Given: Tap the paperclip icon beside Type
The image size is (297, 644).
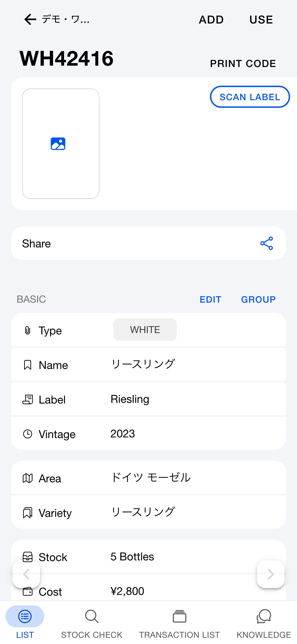Looking at the screenshot, I should (x=27, y=330).
